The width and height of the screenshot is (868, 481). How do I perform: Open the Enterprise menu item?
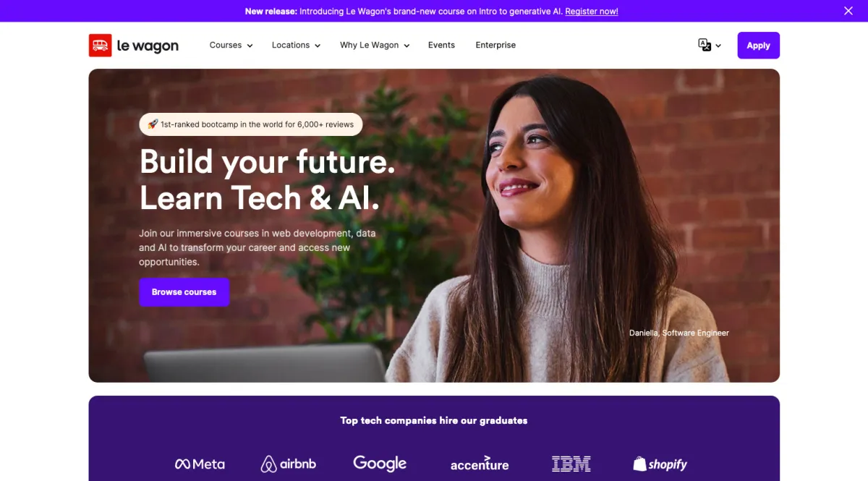tap(495, 45)
